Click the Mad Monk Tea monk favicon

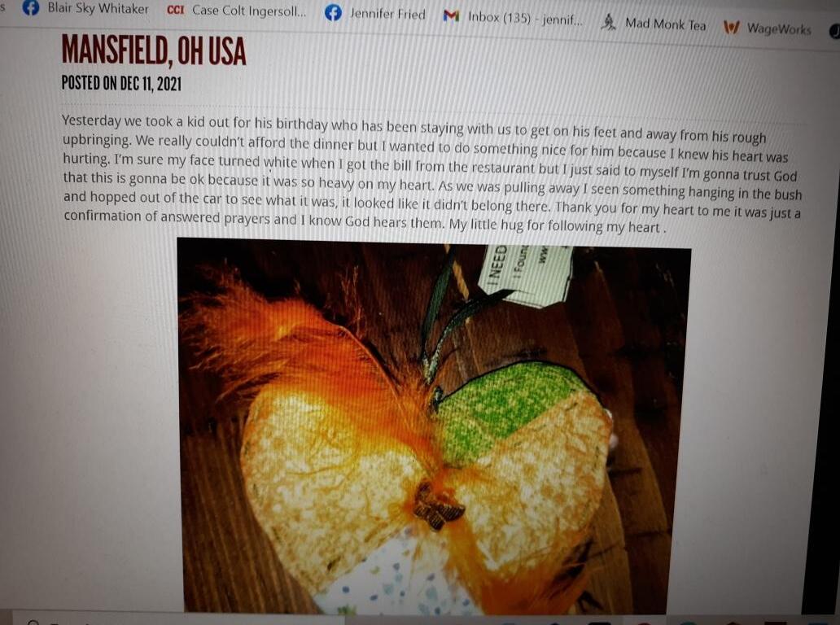pyautogui.click(x=608, y=22)
